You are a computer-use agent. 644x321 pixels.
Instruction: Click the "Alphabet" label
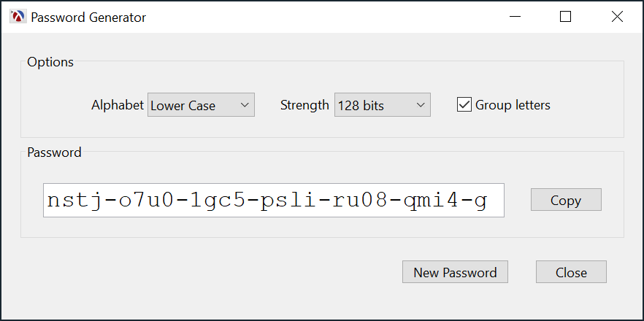(x=118, y=105)
